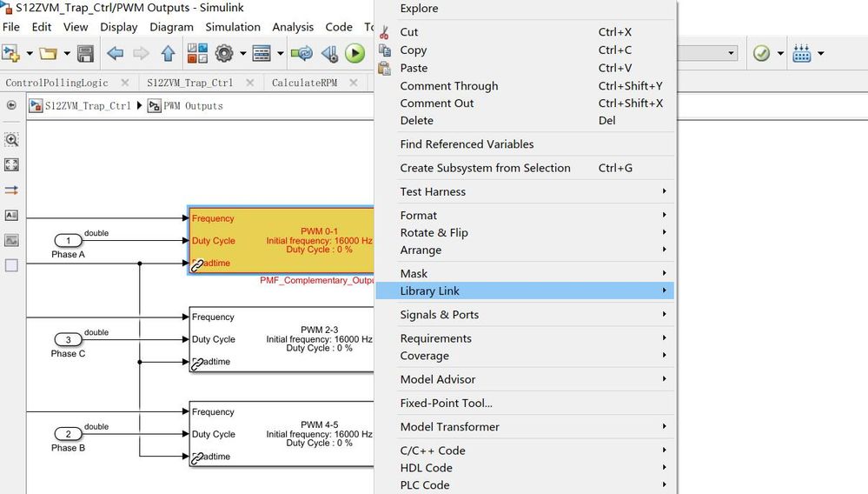Click the Hide/Show Model Browser icon

[x=11, y=105]
